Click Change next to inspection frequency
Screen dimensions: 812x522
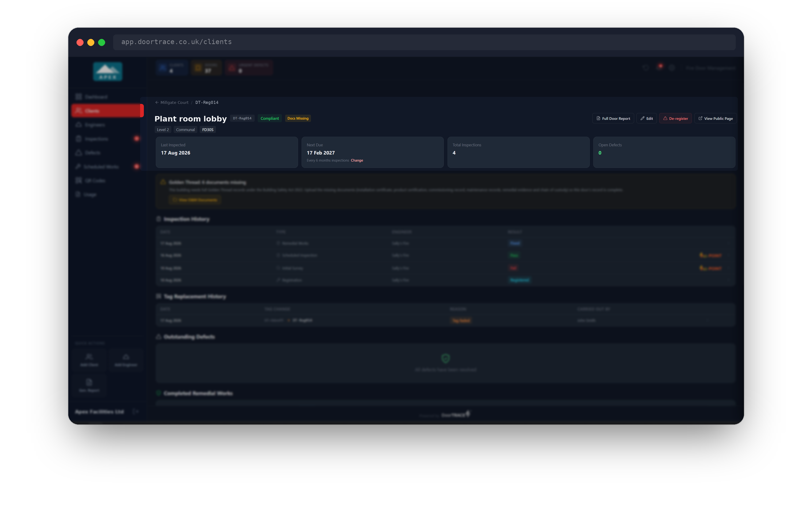click(x=357, y=160)
